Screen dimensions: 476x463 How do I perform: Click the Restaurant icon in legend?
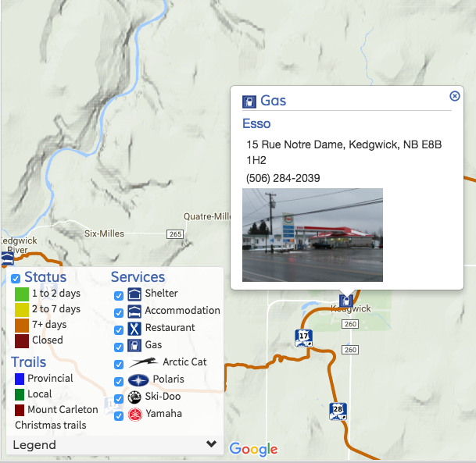point(134,329)
